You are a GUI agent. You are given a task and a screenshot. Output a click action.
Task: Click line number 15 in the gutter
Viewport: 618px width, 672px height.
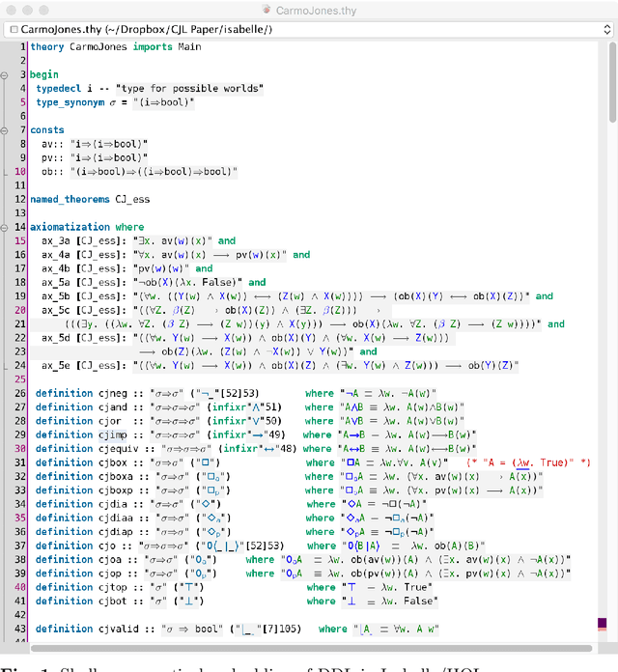(x=19, y=240)
